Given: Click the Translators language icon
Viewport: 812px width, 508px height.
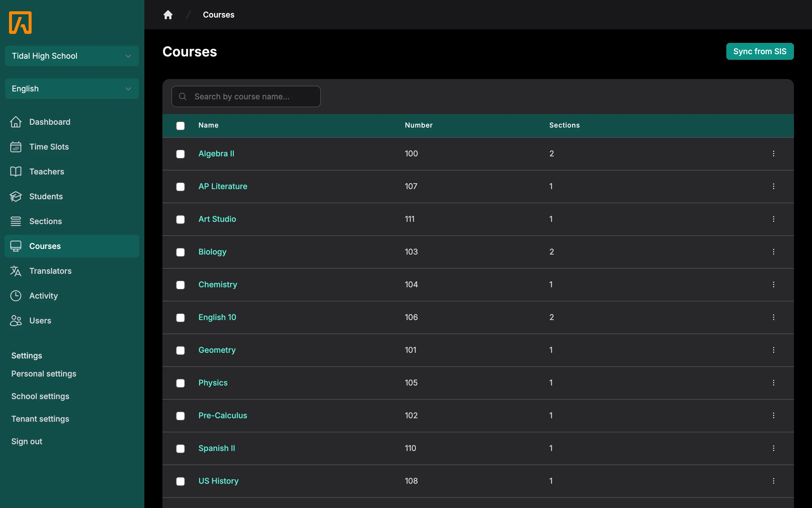Looking at the screenshot, I should click(16, 271).
